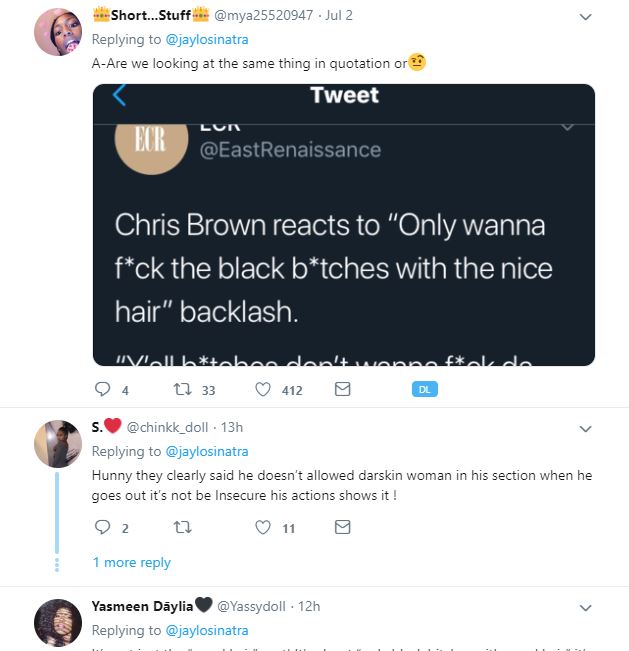629x651 pixels.
Task: Click the blue DL download badge
Action: pos(425,389)
